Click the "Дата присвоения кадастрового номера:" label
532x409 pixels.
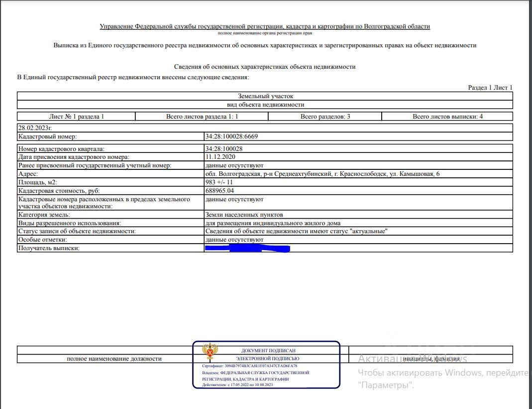coord(74,157)
